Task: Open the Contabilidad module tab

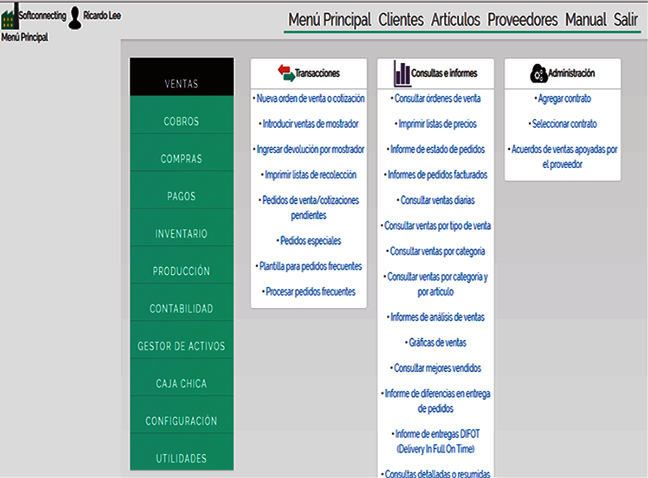Action: tap(181, 309)
